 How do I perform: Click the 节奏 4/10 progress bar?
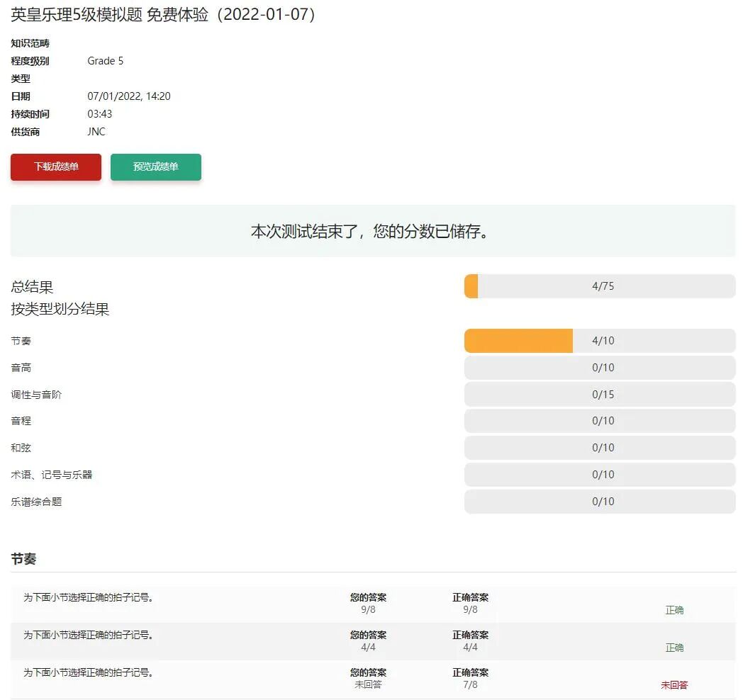point(600,340)
